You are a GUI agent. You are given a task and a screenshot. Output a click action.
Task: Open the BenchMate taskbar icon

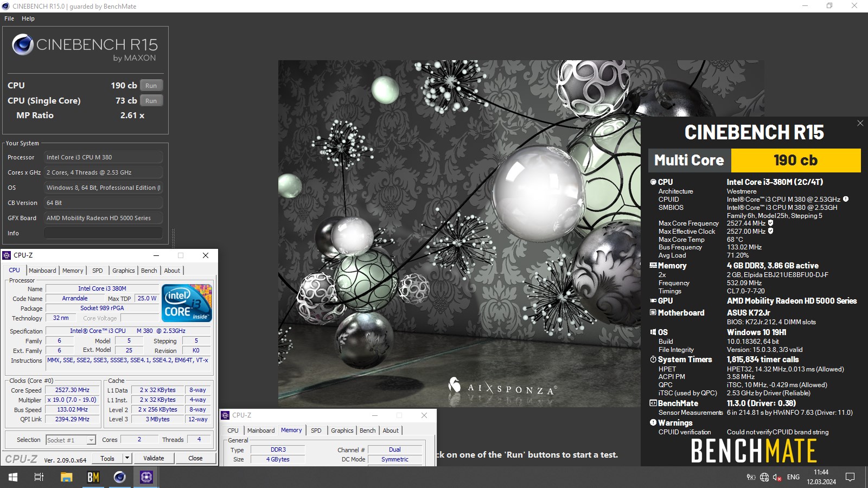point(93,477)
